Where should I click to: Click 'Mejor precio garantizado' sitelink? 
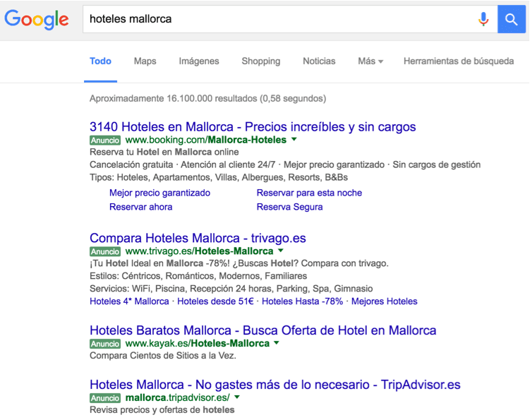tap(159, 193)
